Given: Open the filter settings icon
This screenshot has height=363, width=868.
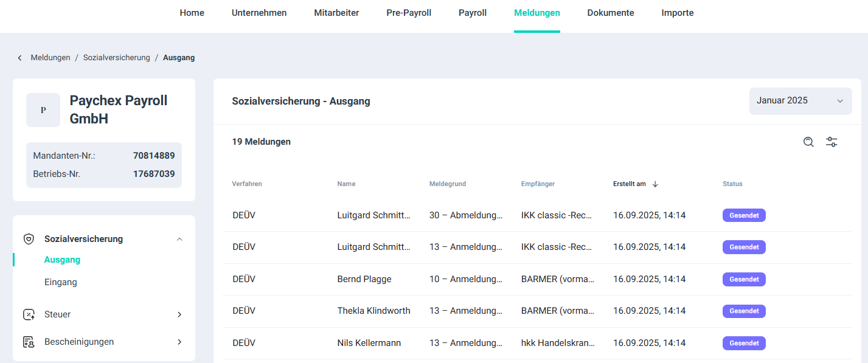Looking at the screenshot, I should click(x=832, y=142).
